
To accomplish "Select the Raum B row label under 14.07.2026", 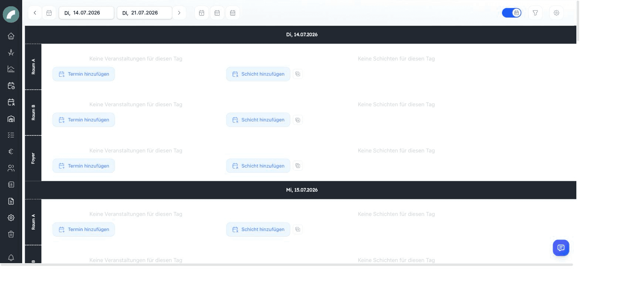I will tap(33, 113).
